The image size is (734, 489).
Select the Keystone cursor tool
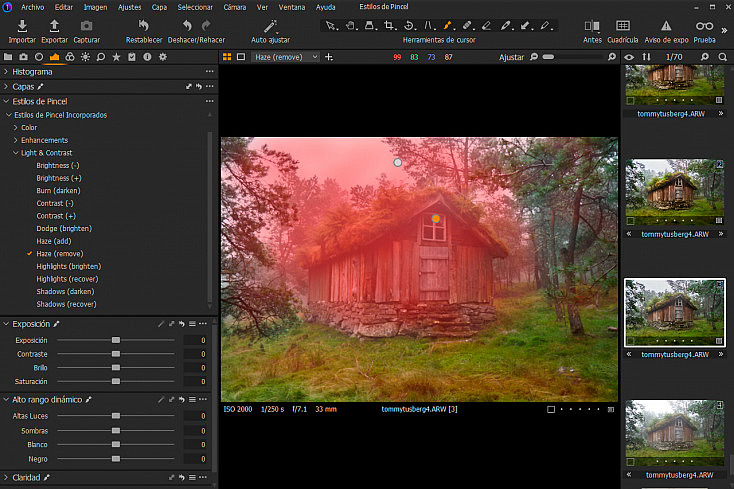[428, 26]
